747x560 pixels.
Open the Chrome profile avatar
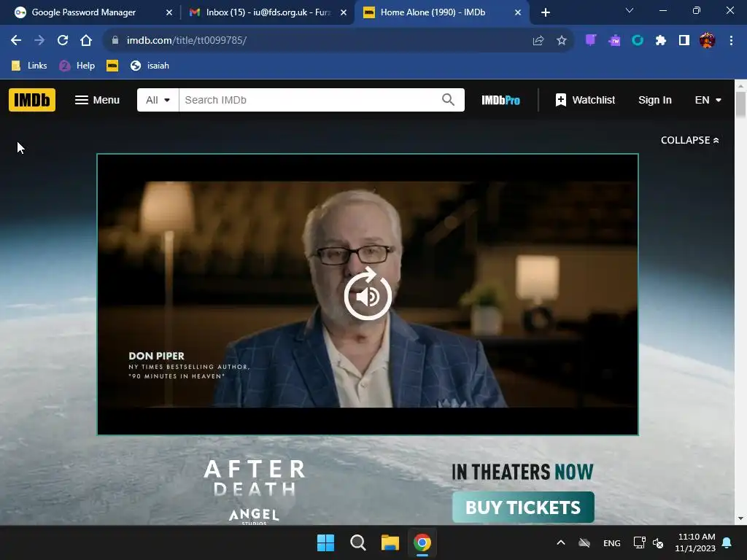pyautogui.click(x=708, y=41)
